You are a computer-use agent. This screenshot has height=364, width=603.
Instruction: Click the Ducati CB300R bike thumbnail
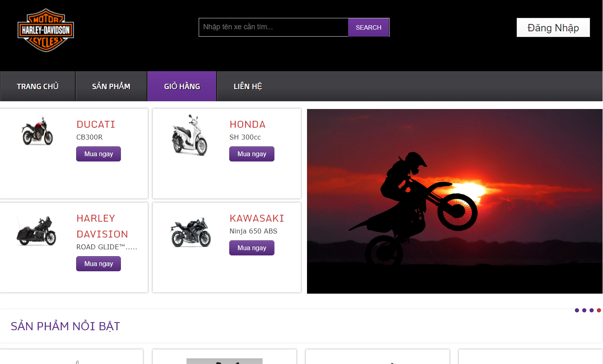pos(37,131)
